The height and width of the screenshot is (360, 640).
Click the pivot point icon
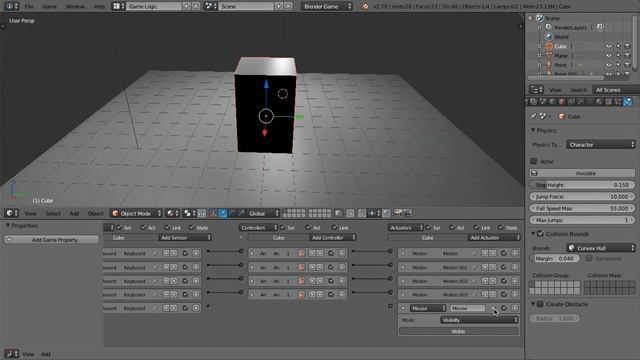tap(189, 213)
